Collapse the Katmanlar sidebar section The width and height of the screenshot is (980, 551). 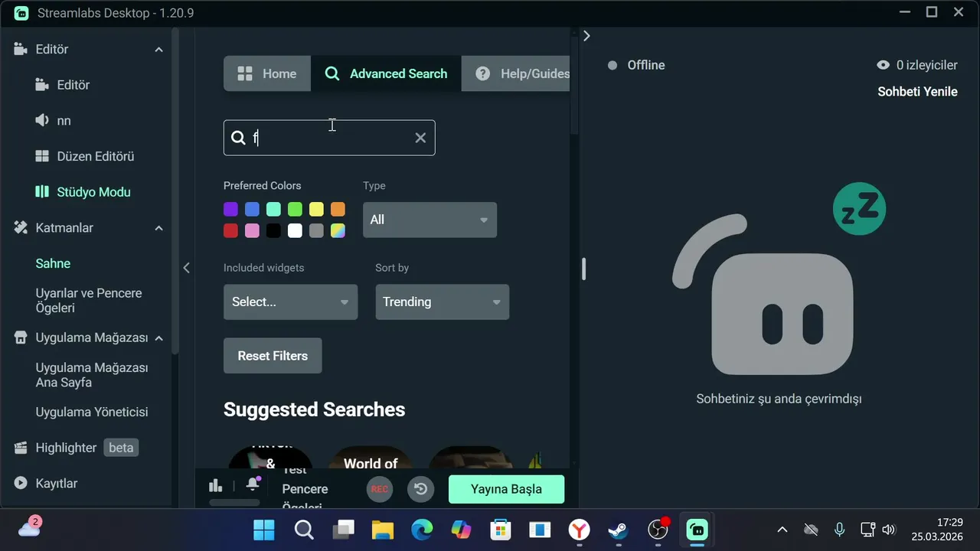(158, 228)
